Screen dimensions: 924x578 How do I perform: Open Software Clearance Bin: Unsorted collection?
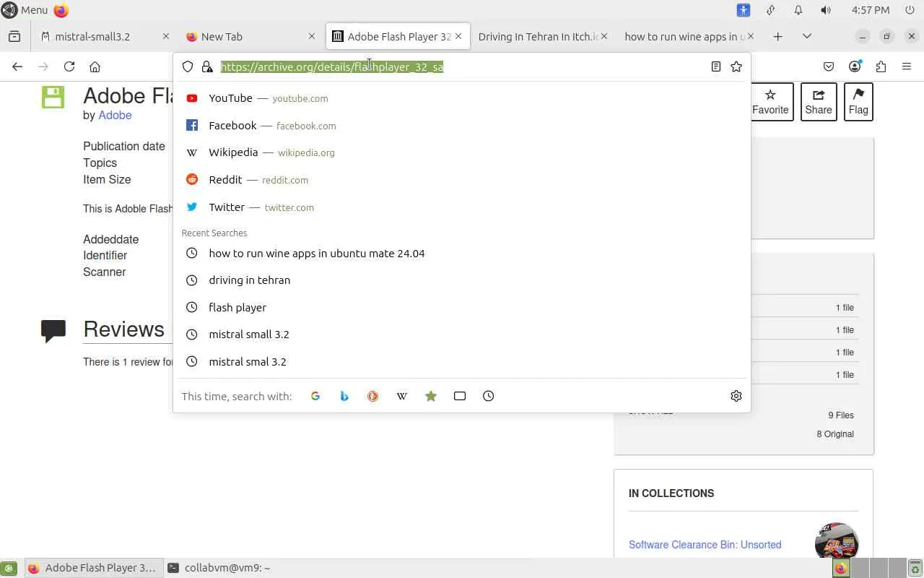click(x=705, y=545)
